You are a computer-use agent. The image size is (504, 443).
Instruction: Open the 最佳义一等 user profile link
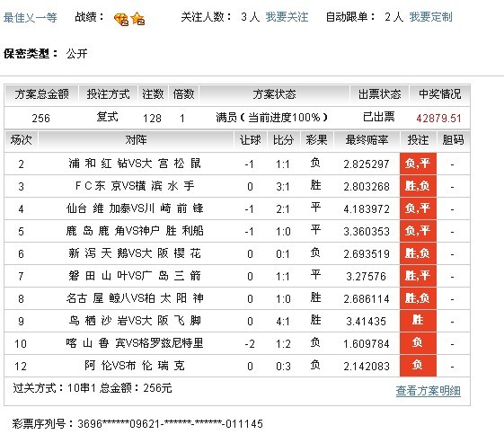click(x=31, y=17)
